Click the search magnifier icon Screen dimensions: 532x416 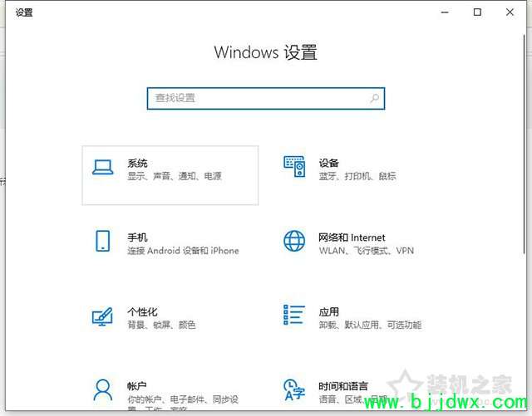375,99
